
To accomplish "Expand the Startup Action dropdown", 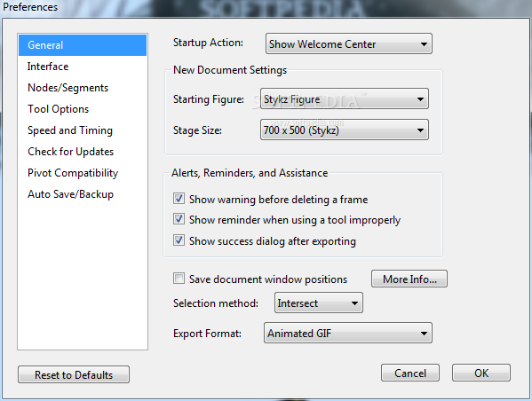I will pos(349,43).
